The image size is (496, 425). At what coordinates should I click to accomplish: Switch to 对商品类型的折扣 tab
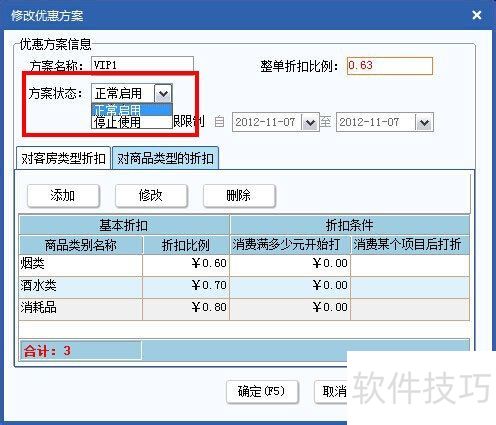coord(165,158)
